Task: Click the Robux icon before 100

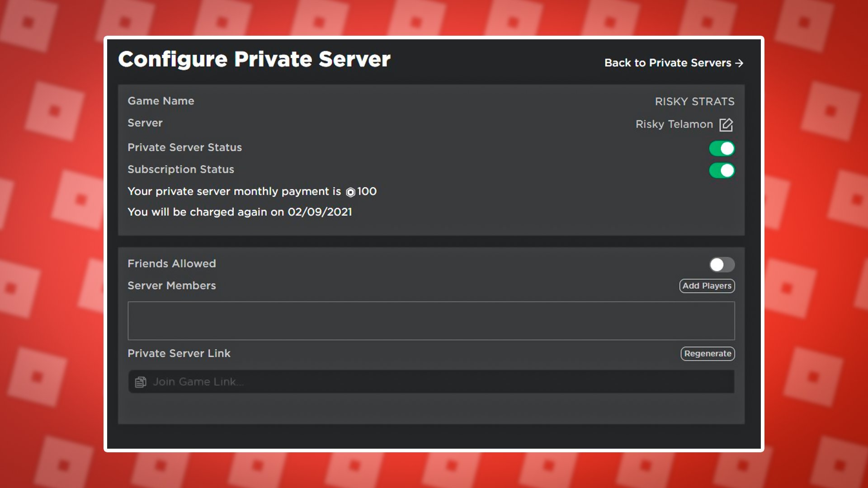Action: [x=350, y=192]
